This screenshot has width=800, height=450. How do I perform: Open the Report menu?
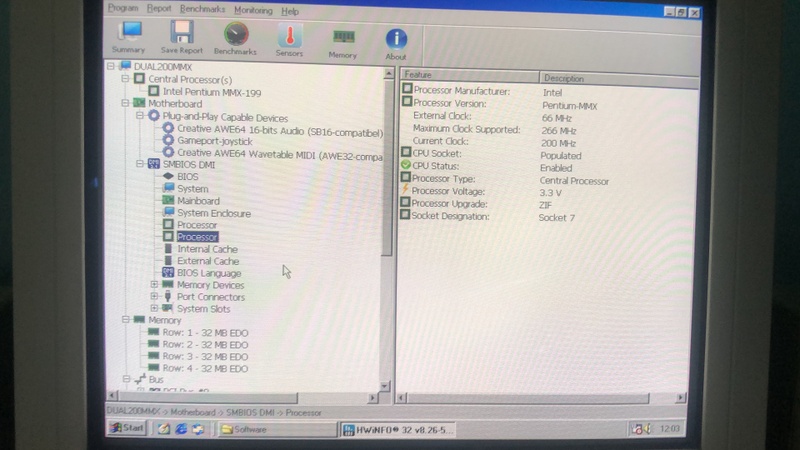(159, 9)
